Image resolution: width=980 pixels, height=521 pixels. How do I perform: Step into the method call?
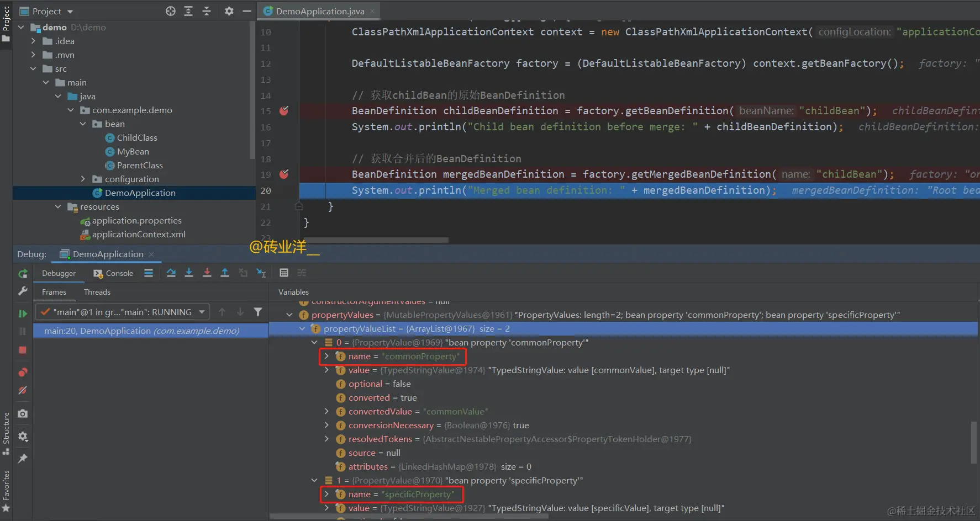pos(189,273)
